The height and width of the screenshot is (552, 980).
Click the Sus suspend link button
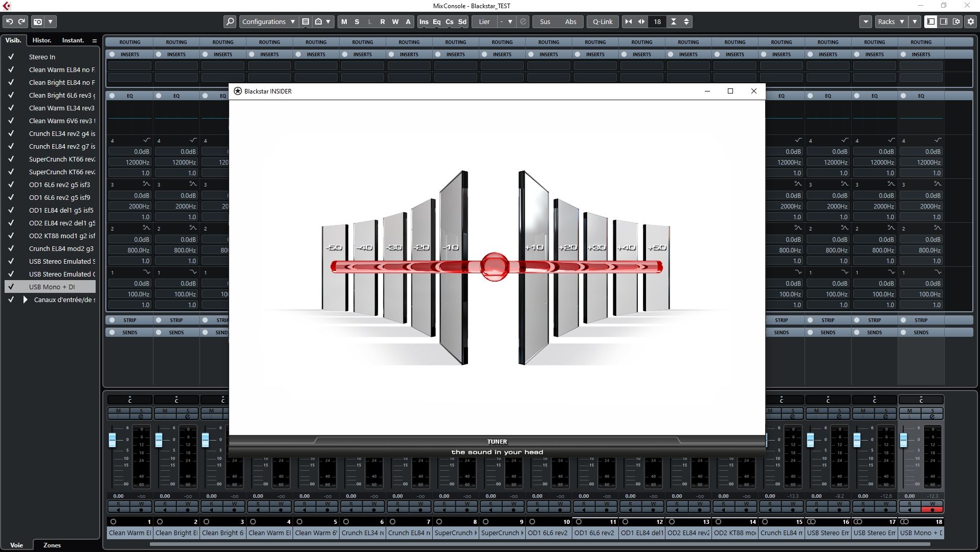pos(545,21)
